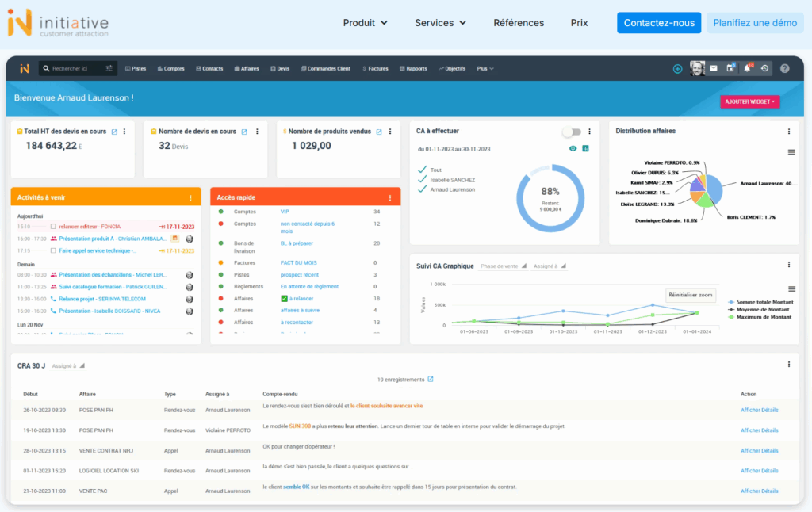
Task: Go to the Factures menu item
Action: click(x=376, y=69)
